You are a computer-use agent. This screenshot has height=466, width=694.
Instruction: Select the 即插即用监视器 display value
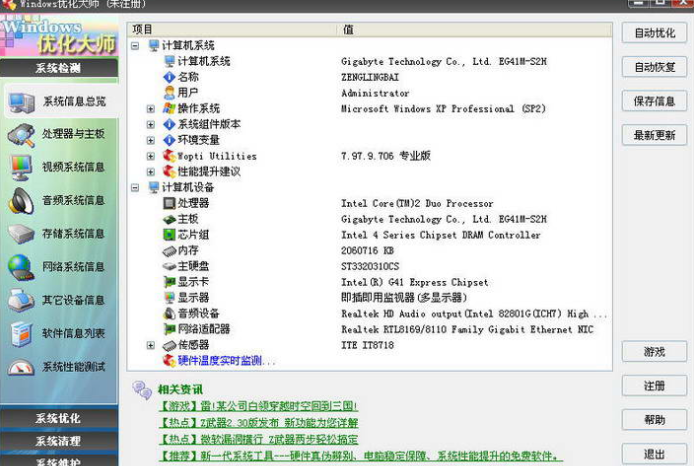[404, 298]
